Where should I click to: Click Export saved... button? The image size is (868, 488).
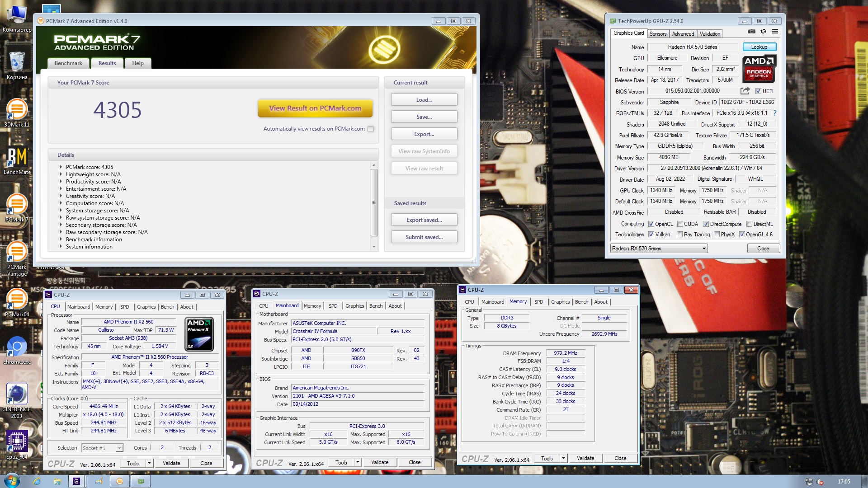[424, 220]
